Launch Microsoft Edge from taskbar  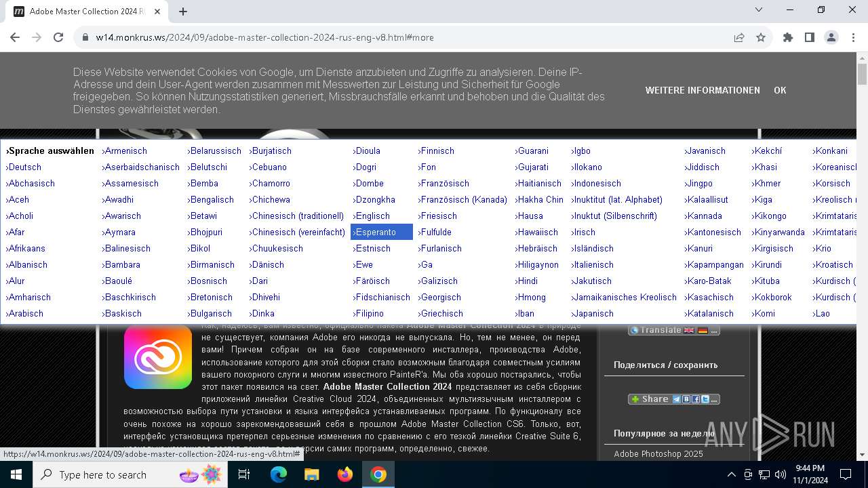[x=279, y=474]
